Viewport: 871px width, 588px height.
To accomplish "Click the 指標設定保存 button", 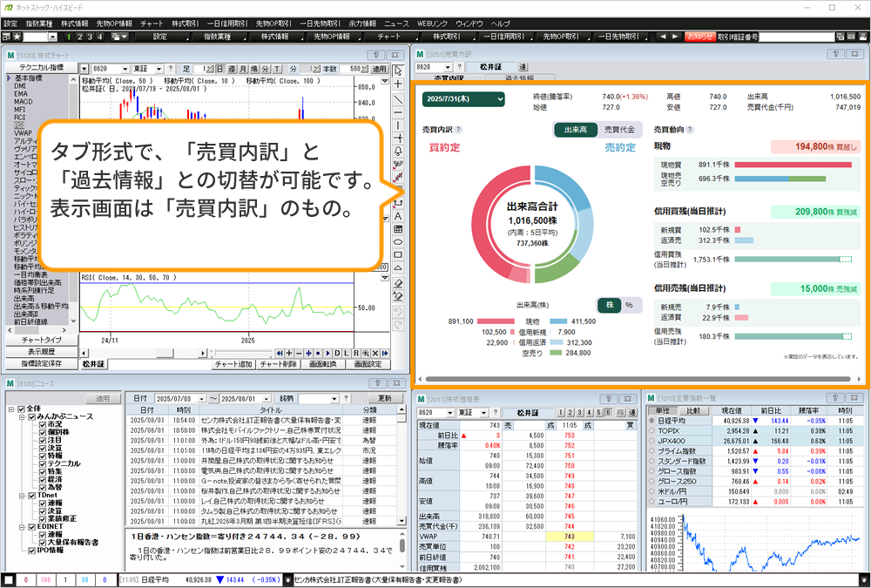I will tap(42, 363).
